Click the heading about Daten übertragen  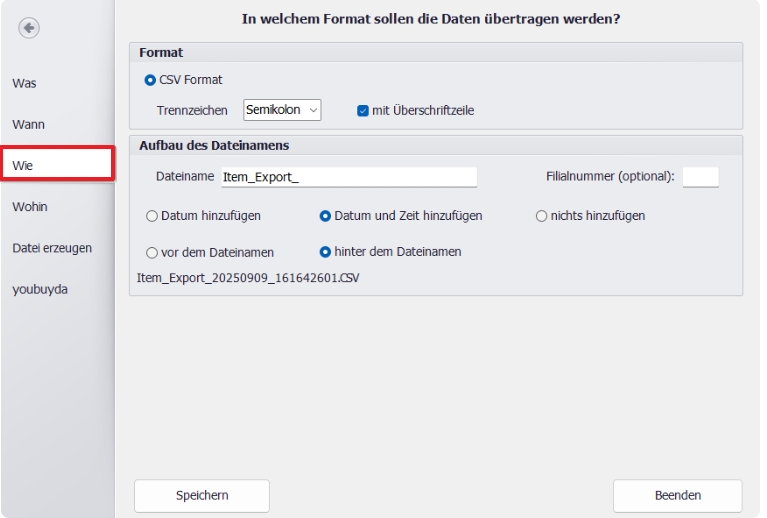click(431, 19)
